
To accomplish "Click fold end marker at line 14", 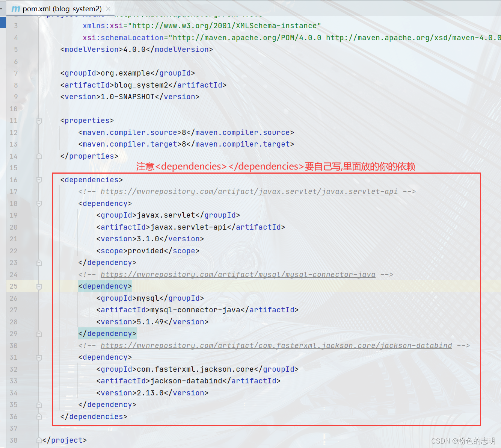I will click(39, 156).
